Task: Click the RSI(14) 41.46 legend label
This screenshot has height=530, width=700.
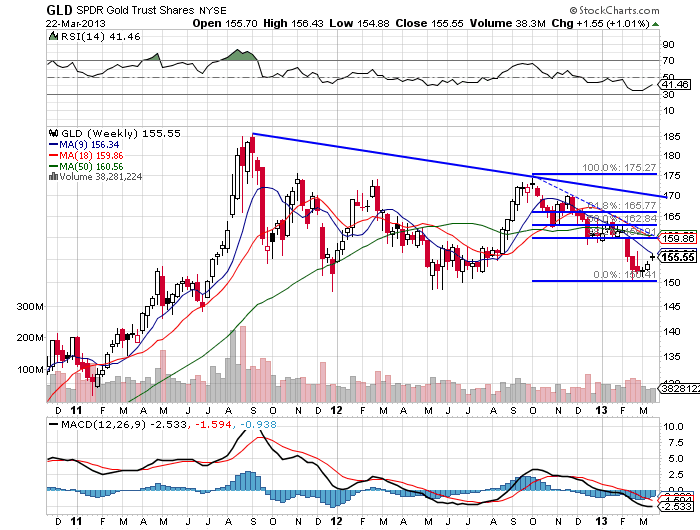Action: coord(100,37)
